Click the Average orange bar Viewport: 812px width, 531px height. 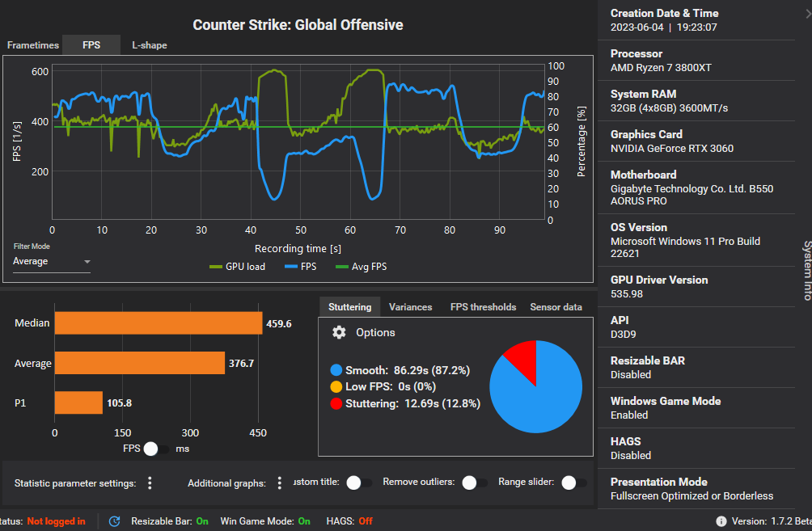pyautogui.click(x=140, y=363)
